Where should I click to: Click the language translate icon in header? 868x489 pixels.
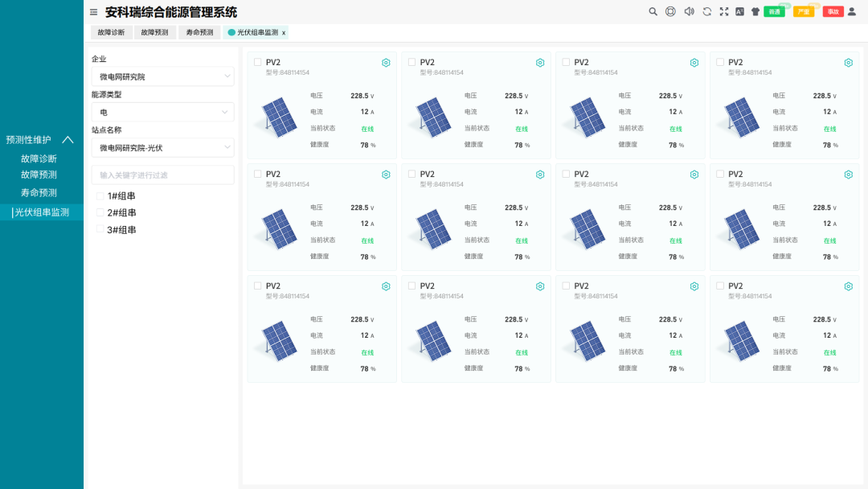pos(739,11)
